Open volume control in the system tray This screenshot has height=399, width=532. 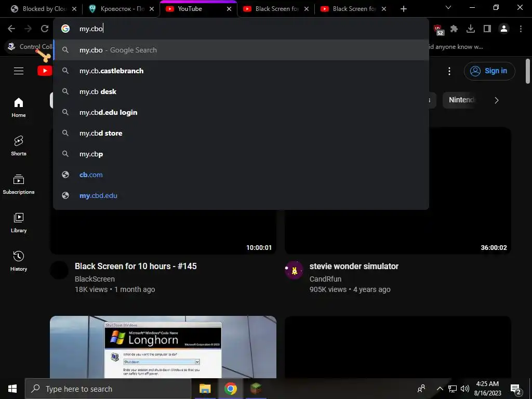point(465,389)
